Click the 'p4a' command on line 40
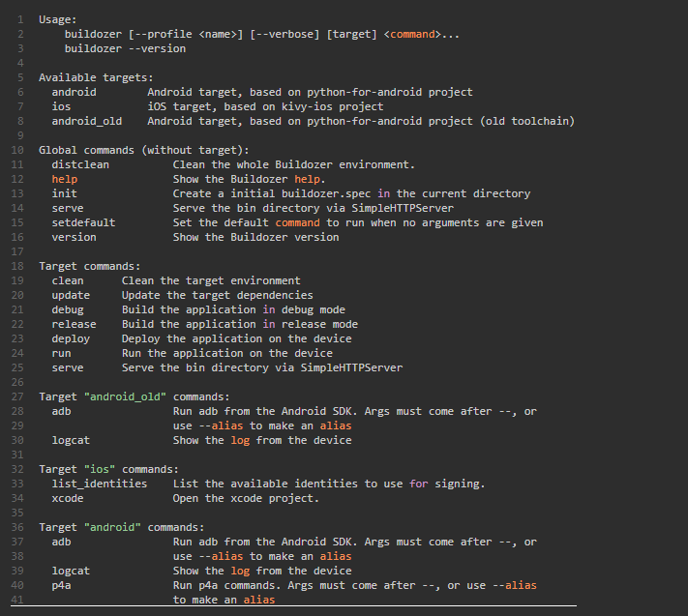688x616 pixels. (61, 585)
